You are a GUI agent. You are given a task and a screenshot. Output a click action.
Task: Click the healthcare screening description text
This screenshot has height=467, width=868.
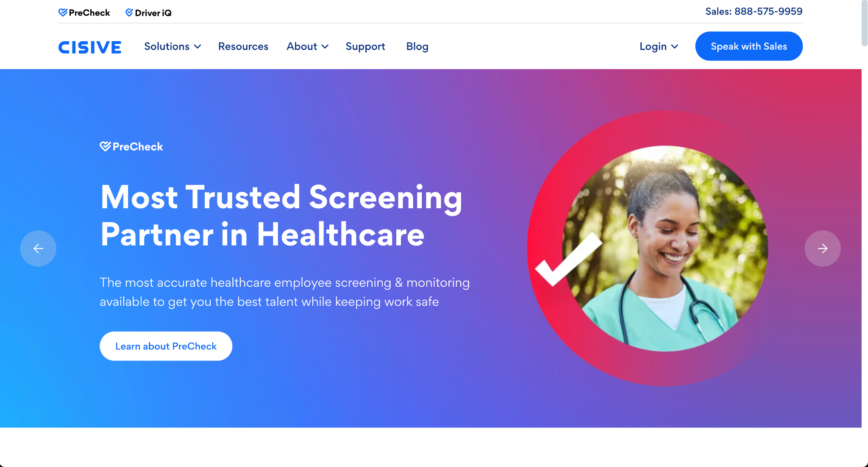pyautogui.click(x=285, y=292)
